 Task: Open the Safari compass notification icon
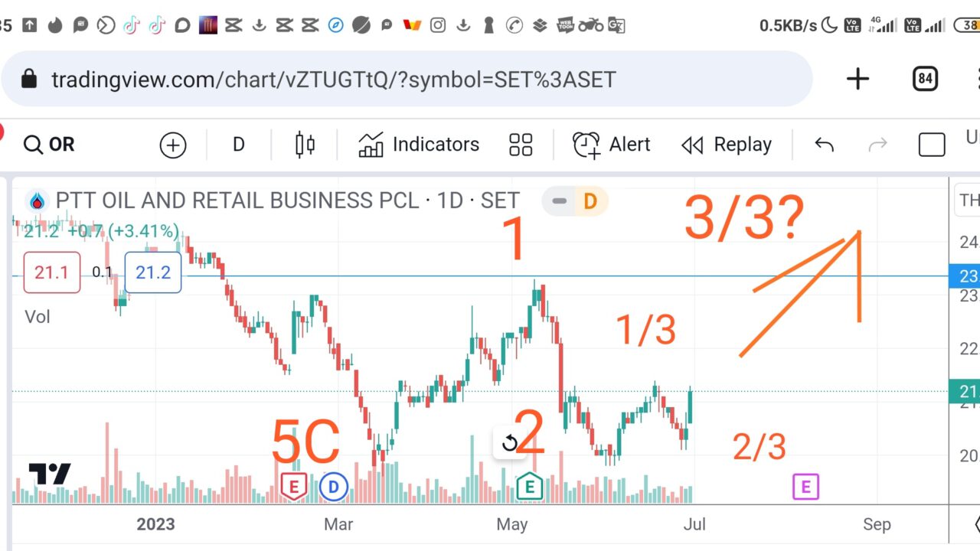pyautogui.click(x=335, y=25)
